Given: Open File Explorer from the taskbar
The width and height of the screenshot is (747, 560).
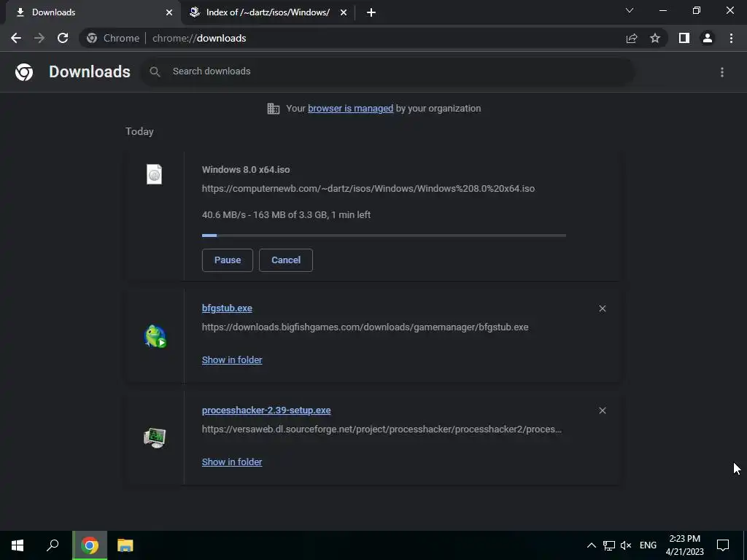Looking at the screenshot, I should (x=125, y=545).
